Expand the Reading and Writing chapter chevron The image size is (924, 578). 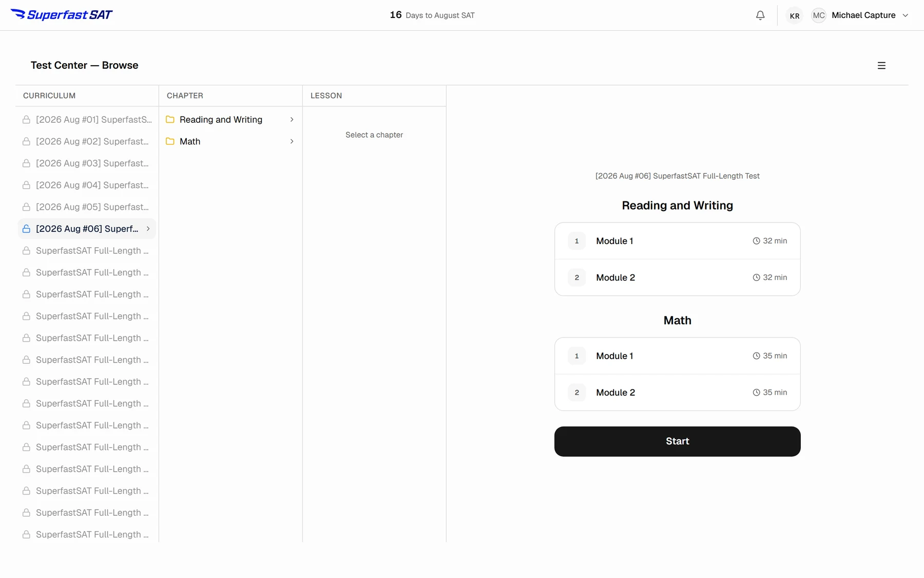click(x=292, y=120)
